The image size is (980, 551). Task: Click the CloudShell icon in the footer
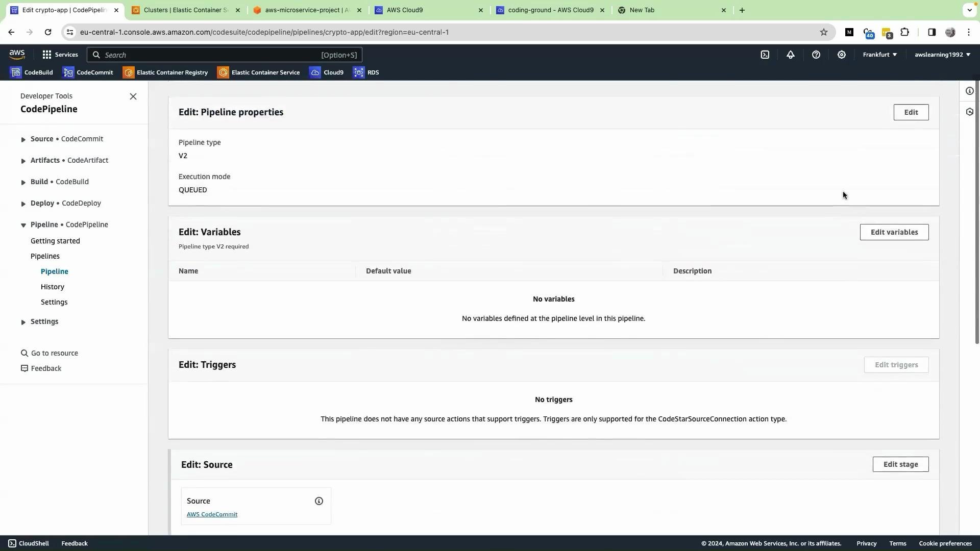(12, 543)
